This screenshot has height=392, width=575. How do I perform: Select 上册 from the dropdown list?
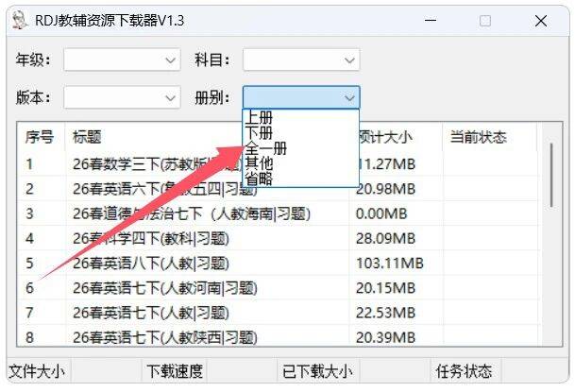click(x=260, y=118)
